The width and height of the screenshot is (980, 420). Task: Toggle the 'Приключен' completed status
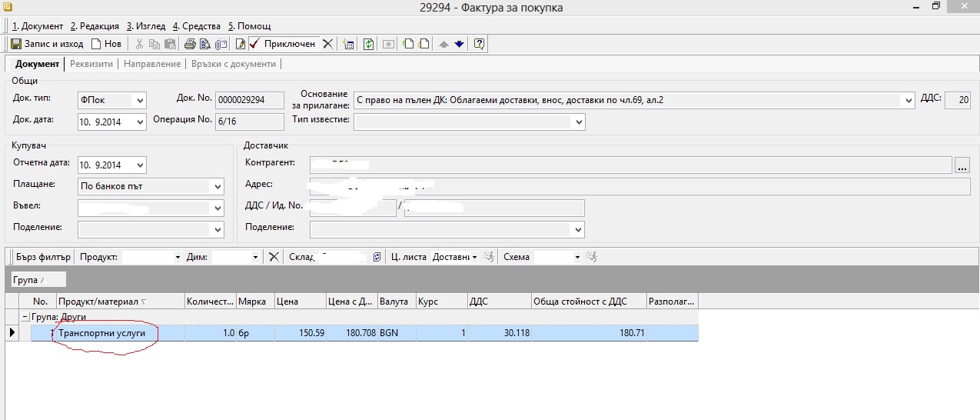[x=282, y=44]
